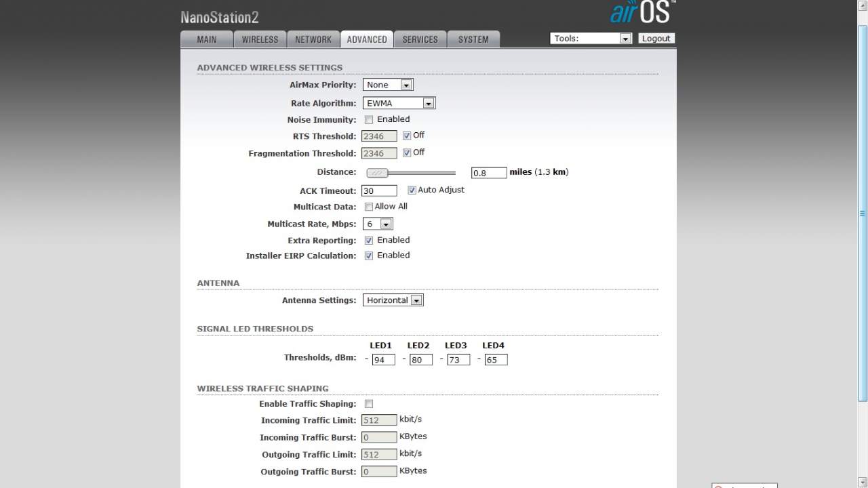Image resolution: width=868 pixels, height=488 pixels.
Task: Click the Incoming Traffic Limit field
Action: tap(379, 420)
